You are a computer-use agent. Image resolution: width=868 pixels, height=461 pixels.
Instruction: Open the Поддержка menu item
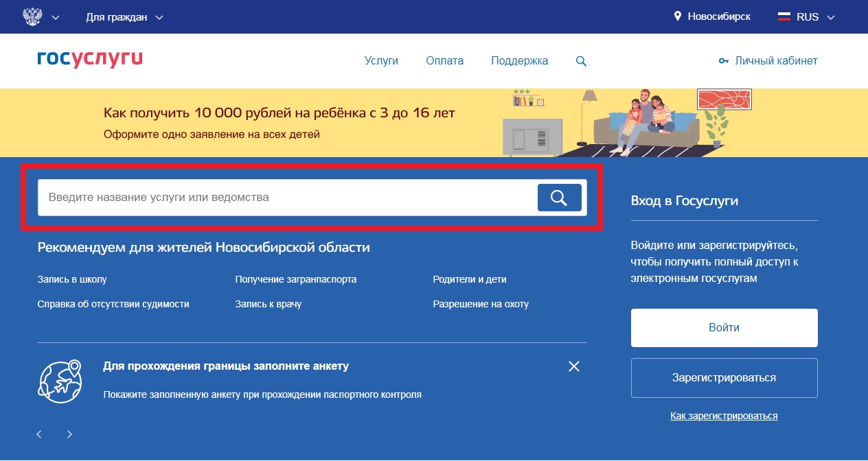pos(519,60)
